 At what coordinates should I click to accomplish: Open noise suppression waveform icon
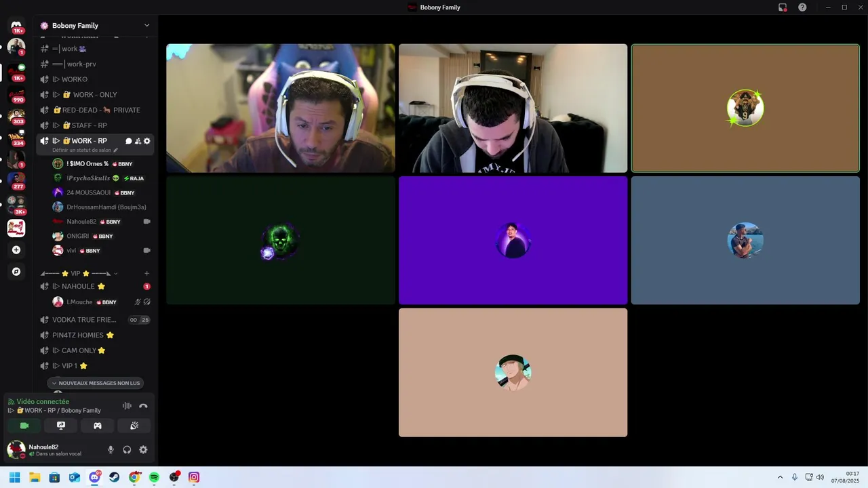pos(127,406)
